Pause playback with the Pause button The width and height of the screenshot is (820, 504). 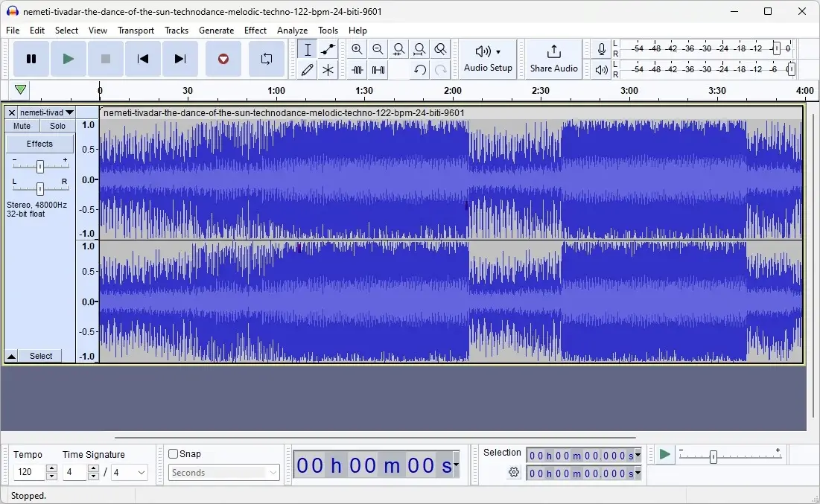(31, 59)
